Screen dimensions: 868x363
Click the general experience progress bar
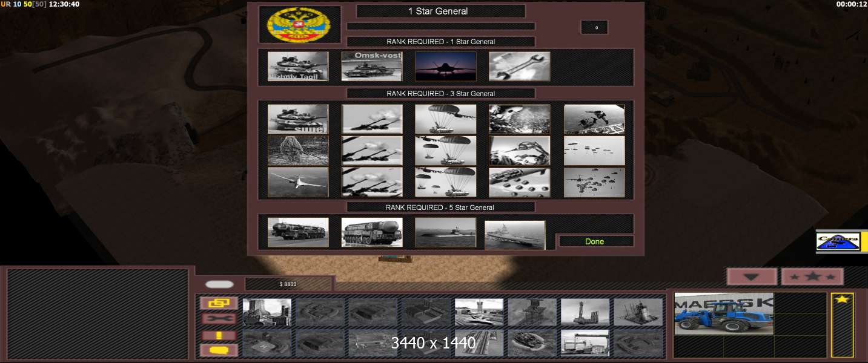[x=440, y=26]
